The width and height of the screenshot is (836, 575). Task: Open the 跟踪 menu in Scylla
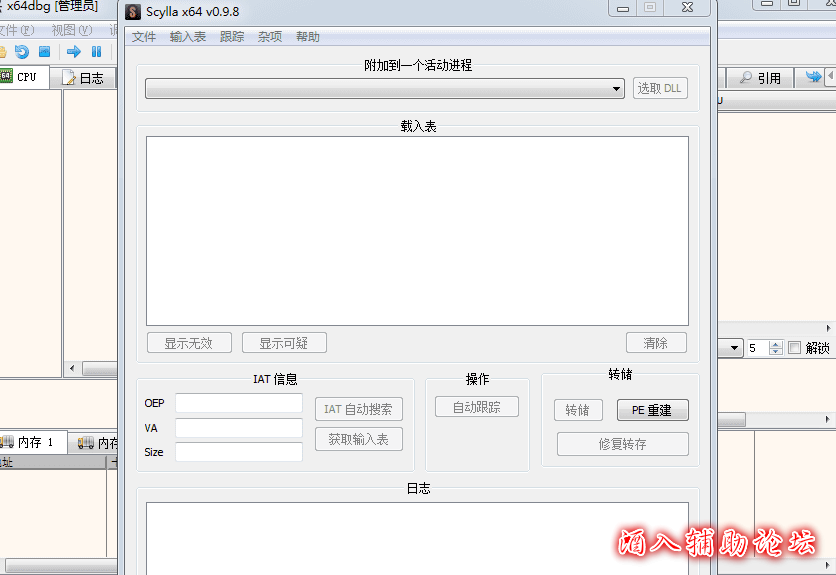tap(232, 37)
